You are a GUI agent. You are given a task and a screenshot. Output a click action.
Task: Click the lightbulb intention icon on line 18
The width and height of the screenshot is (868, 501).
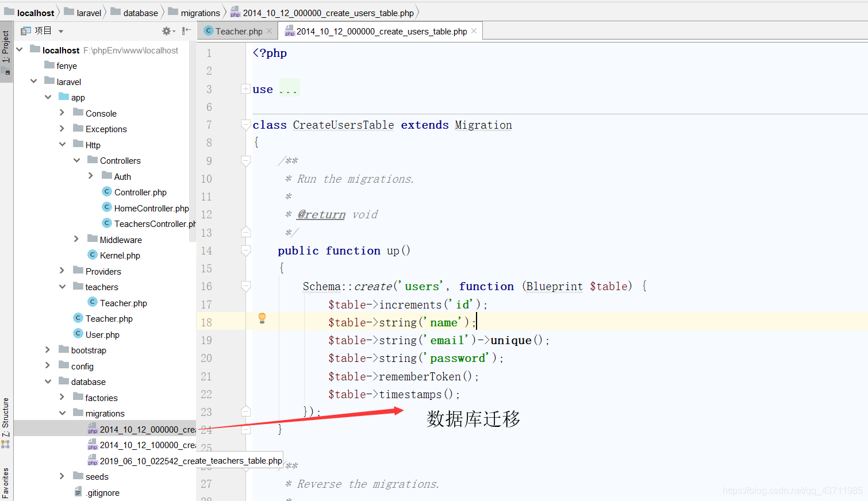point(262,318)
